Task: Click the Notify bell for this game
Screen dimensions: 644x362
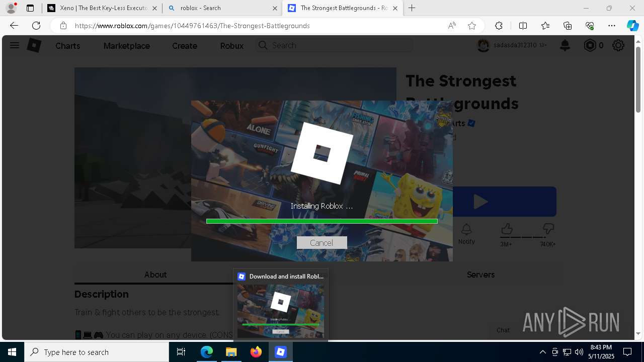Action: tap(466, 234)
